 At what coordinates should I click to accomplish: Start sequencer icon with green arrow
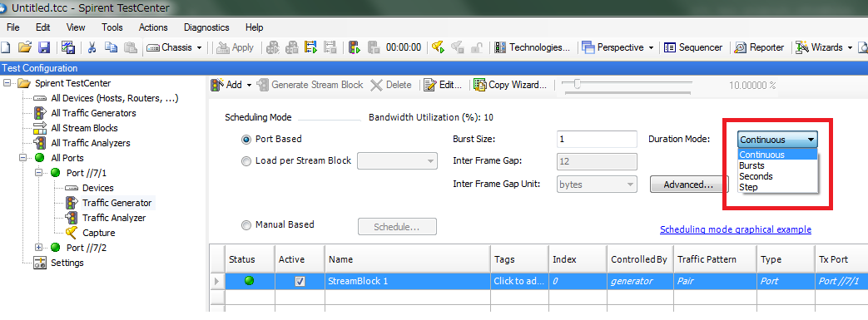(310, 47)
